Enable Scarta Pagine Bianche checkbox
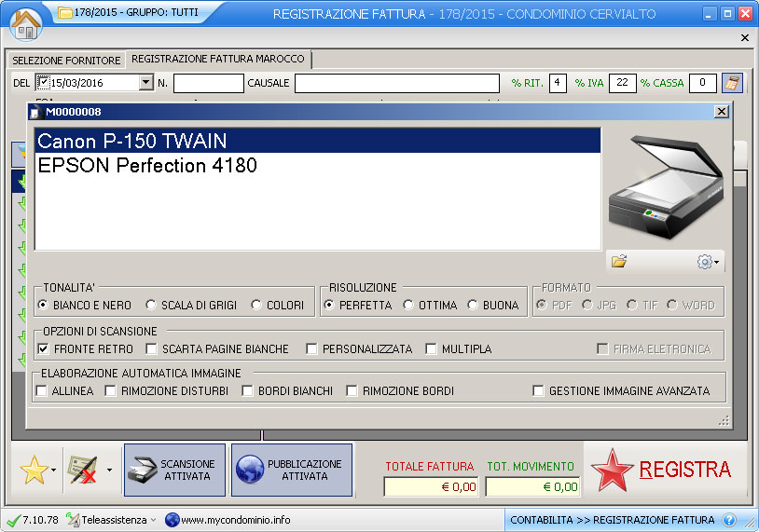The image size is (759, 532). click(151, 349)
